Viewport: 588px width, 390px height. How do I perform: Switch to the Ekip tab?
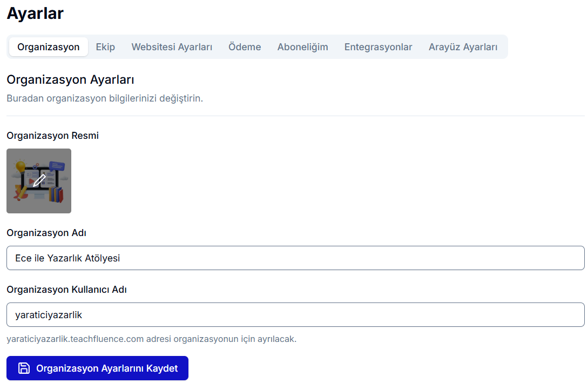click(105, 47)
